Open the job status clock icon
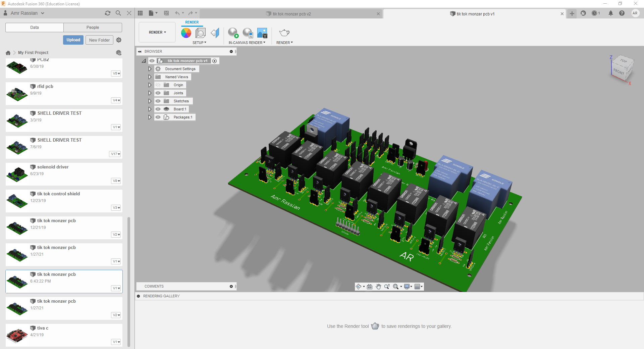644x349 pixels. [594, 13]
